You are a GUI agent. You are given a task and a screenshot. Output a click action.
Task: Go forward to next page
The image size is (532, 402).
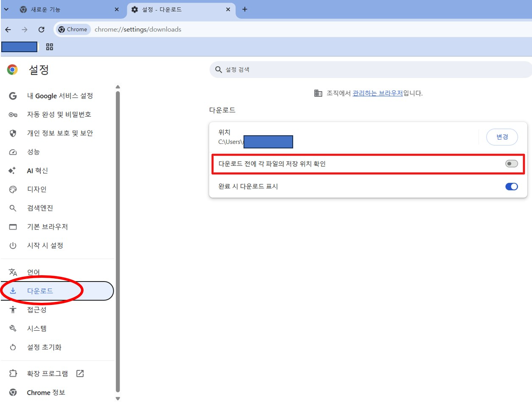25,29
